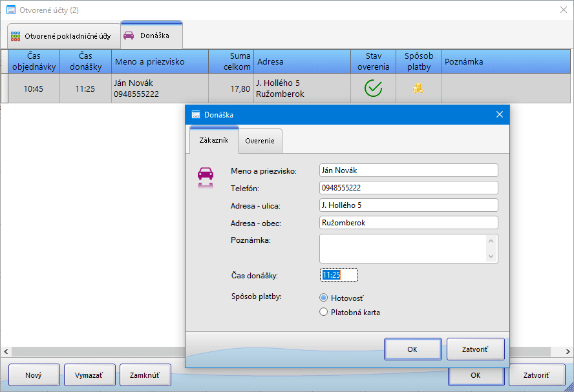Select the Hotovosť payment option

(324, 298)
